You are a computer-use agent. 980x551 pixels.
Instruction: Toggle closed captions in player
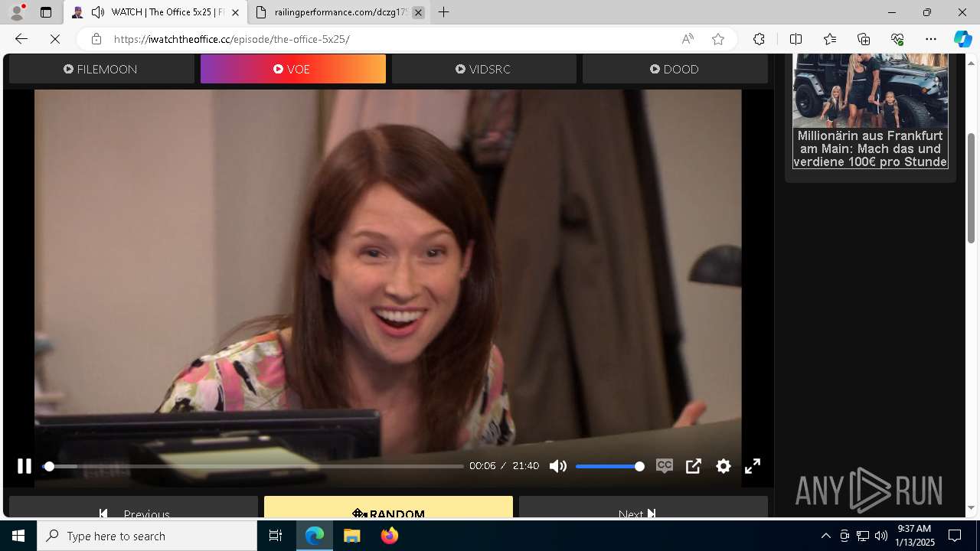click(x=665, y=466)
